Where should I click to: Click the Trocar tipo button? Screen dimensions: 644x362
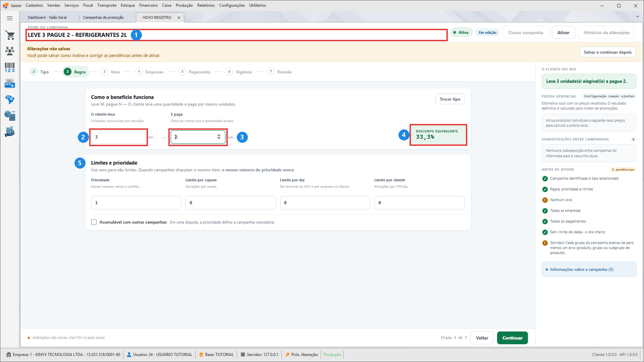coord(450,99)
